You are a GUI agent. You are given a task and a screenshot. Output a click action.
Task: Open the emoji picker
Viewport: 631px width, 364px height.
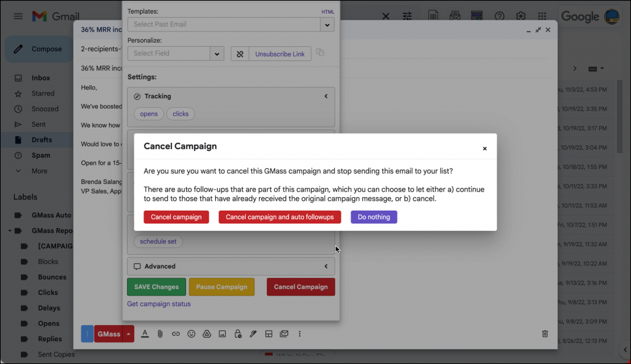coord(191,333)
